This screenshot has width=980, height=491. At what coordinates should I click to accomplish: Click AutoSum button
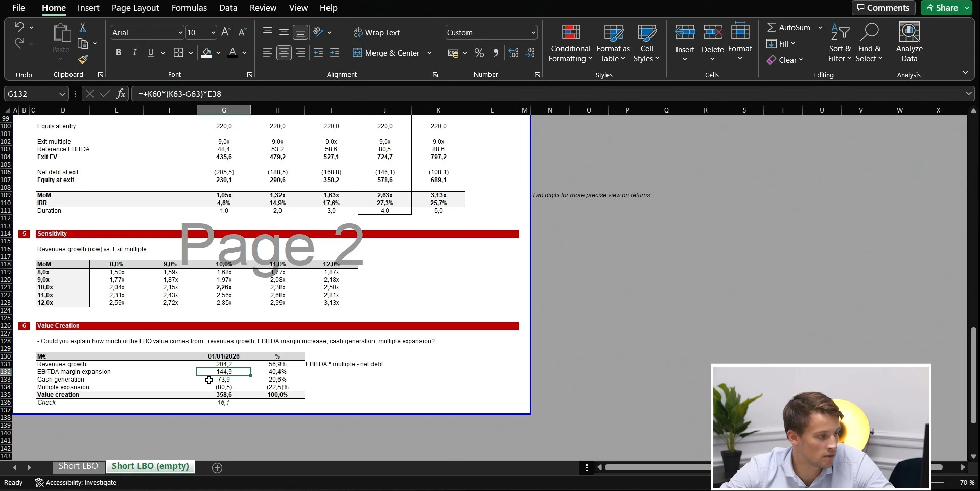[x=789, y=27]
